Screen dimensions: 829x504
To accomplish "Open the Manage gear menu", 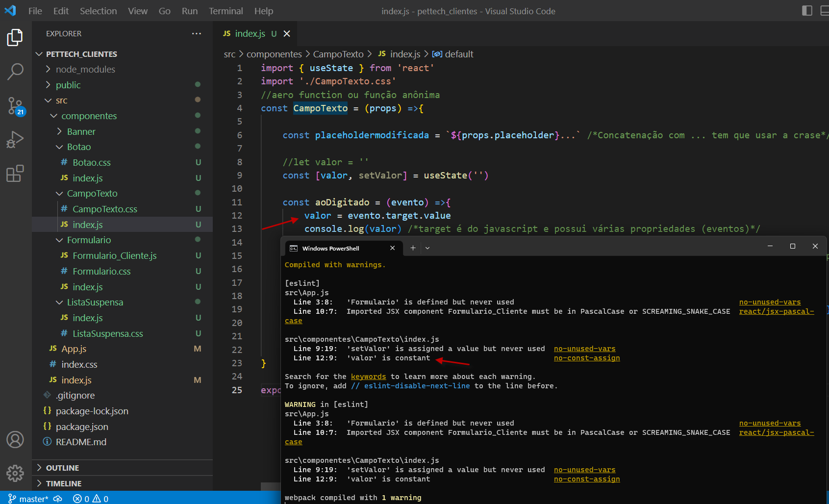I will pyautogui.click(x=15, y=473).
